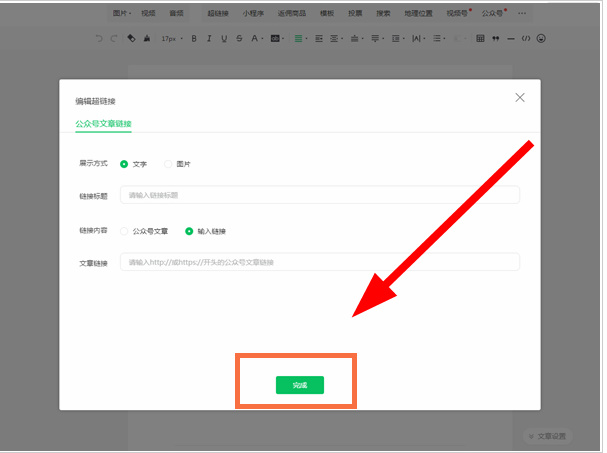Switch to 公众号文章链接 tab
The width and height of the screenshot is (607, 453).
103,124
